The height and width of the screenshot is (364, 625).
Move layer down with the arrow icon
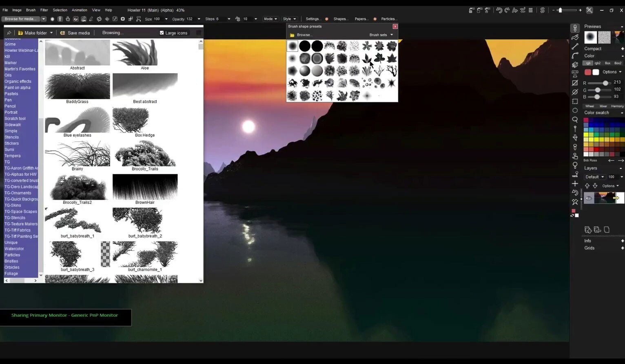click(595, 186)
